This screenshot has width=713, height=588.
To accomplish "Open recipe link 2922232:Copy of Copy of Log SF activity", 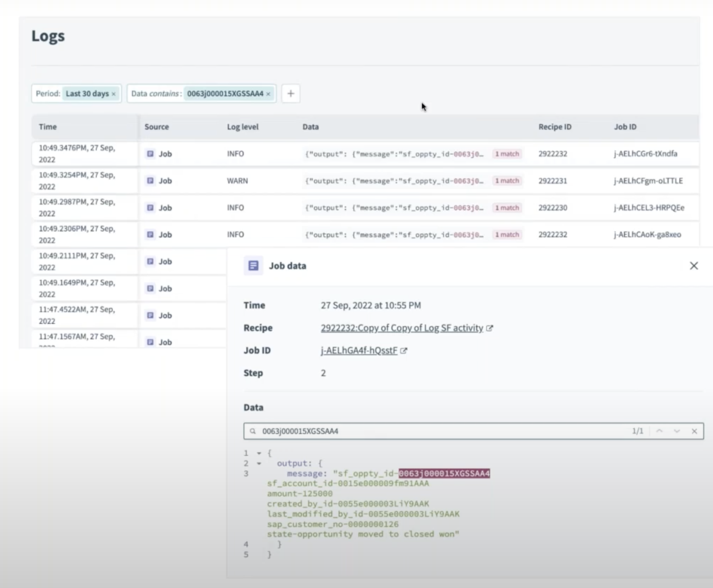I will coord(402,328).
